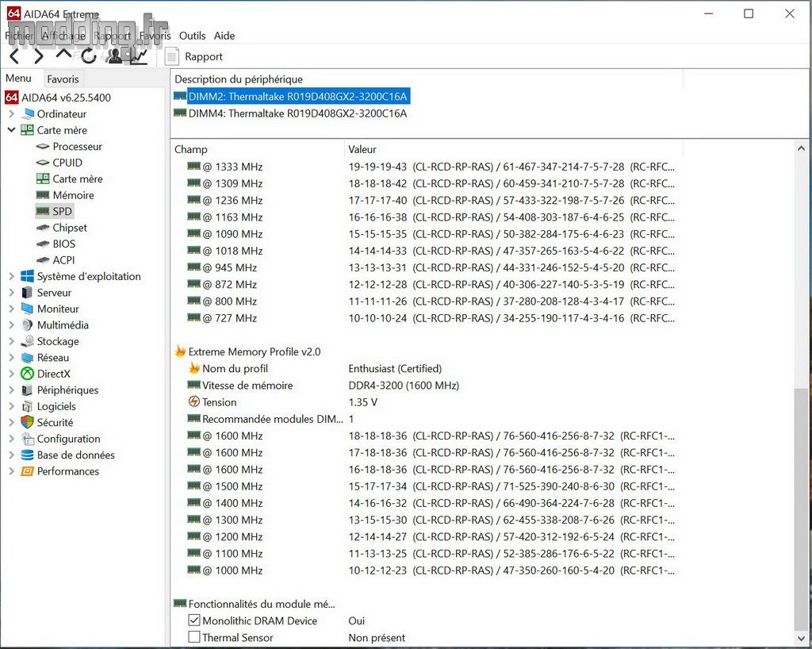812x649 pixels.
Task: Click the vertical scrollbar thumb in the details list
Action: click(801, 509)
